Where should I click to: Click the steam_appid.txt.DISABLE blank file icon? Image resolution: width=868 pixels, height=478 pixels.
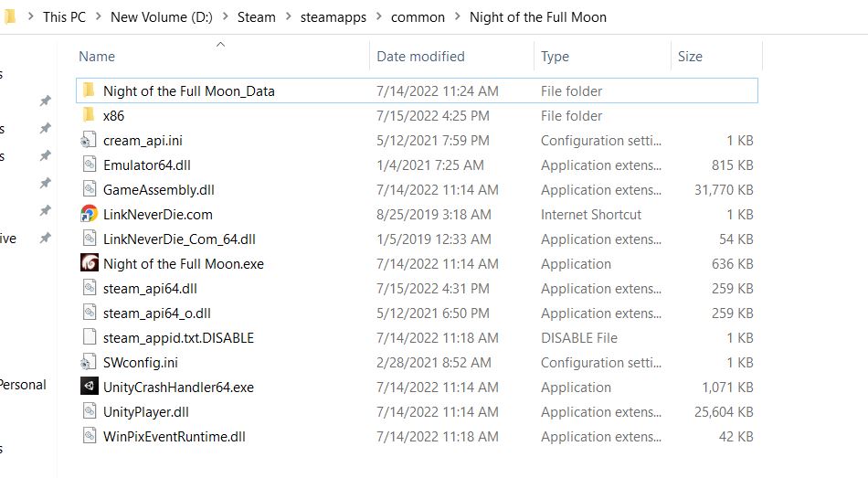pyautogui.click(x=89, y=337)
